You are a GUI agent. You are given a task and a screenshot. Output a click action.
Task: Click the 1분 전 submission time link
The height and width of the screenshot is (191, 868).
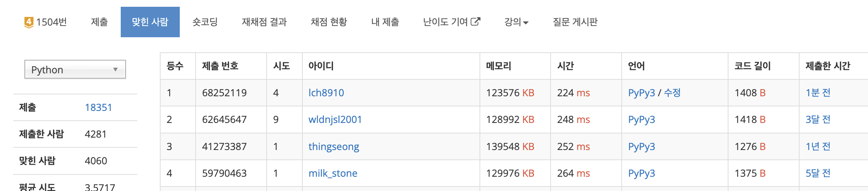click(x=818, y=93)
